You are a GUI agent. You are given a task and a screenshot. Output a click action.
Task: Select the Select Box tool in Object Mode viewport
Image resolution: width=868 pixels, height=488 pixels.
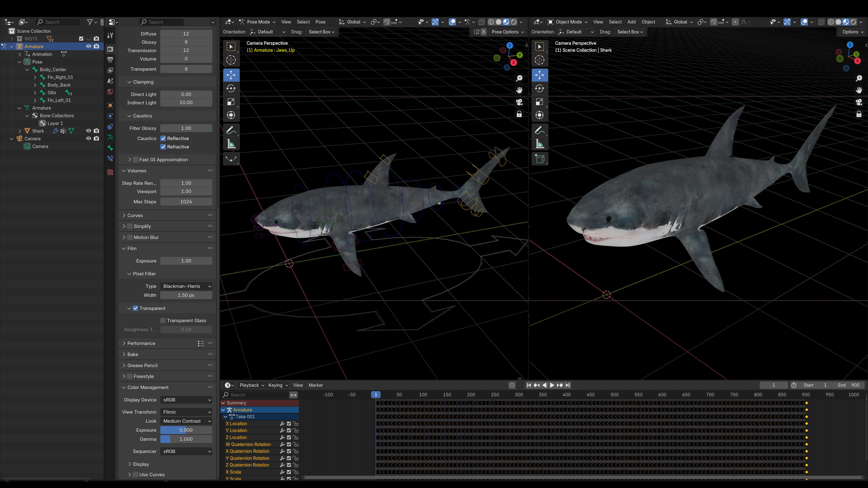click(x=540, y=46)
